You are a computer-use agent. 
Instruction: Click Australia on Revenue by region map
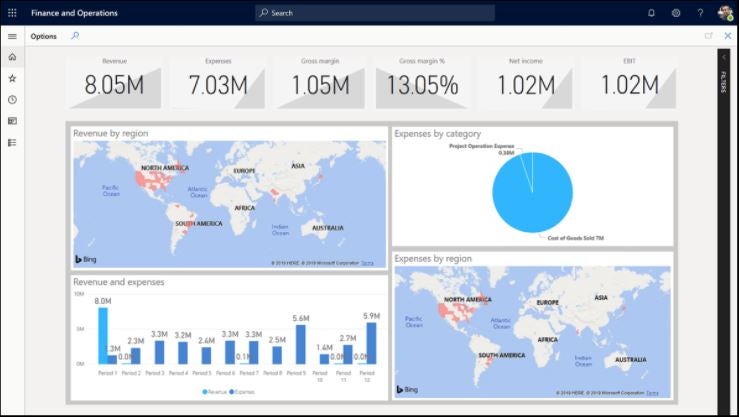coord(328,228)
